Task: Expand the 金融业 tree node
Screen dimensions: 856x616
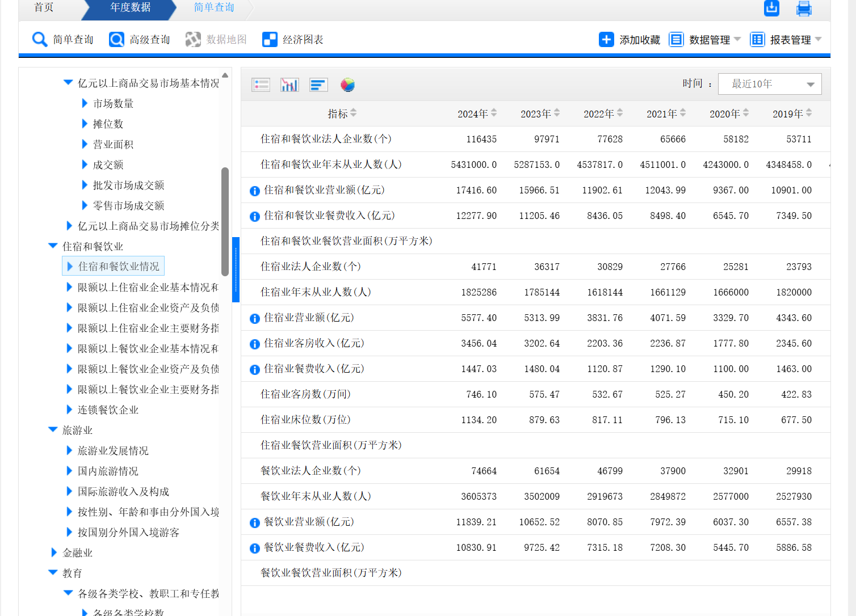Action: coord(54,552)
